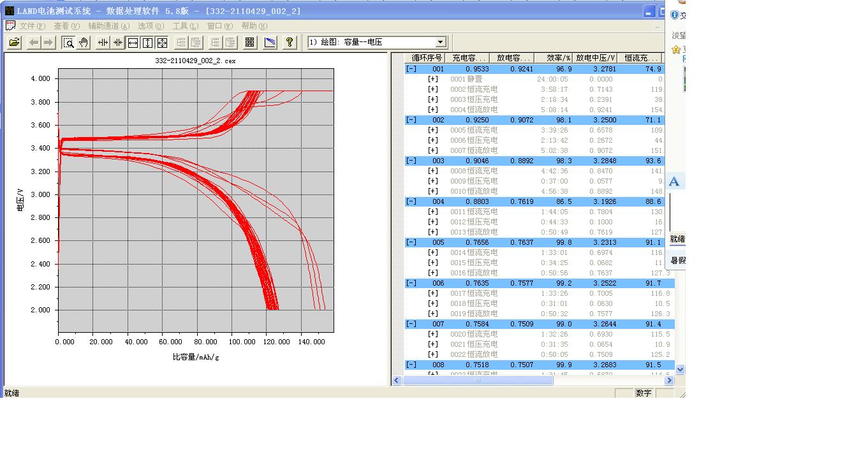
Task: Click the document icon left of 文件 menu
Action: pos(10,25)
